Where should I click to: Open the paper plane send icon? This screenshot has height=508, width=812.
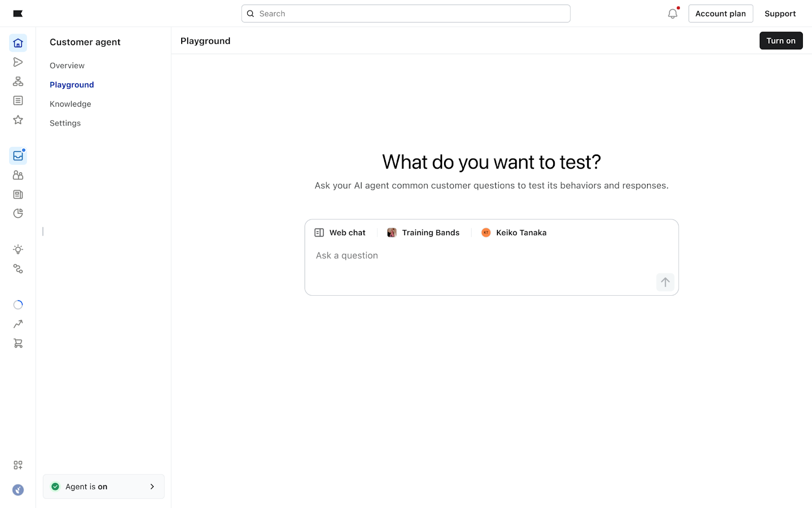coord(18,62)
